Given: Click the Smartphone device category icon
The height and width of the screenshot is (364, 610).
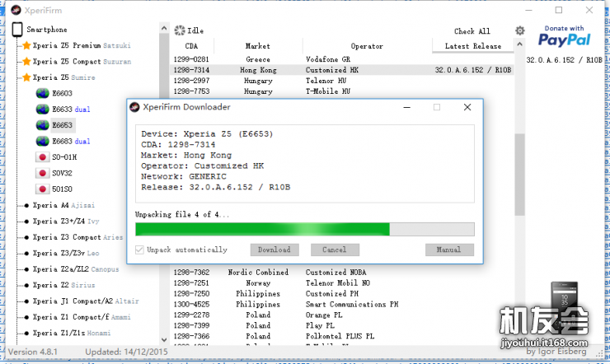Looking at the screenshot, I should [x=17, y=30].
